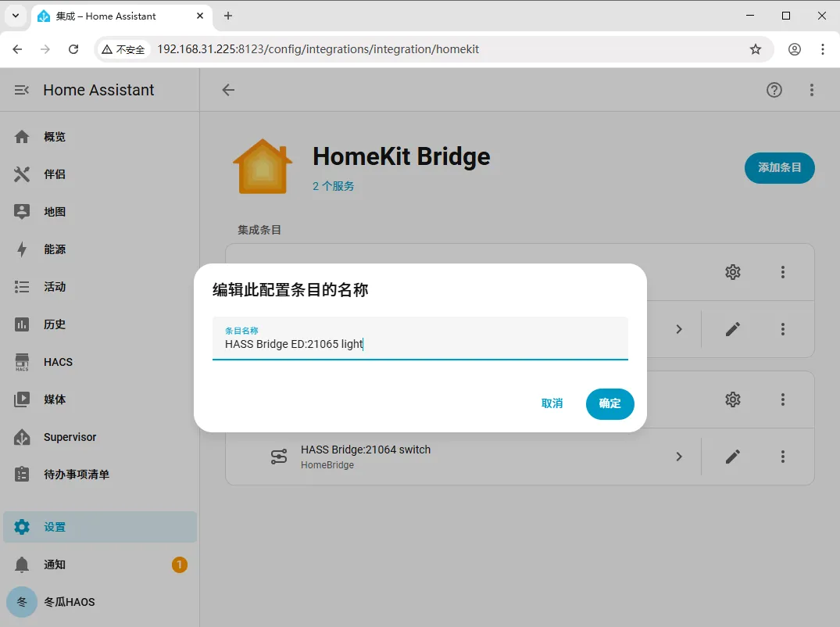Click 确定 to confirm the name
This screenshot has width=840, height=627.
(x=609, y=403)
